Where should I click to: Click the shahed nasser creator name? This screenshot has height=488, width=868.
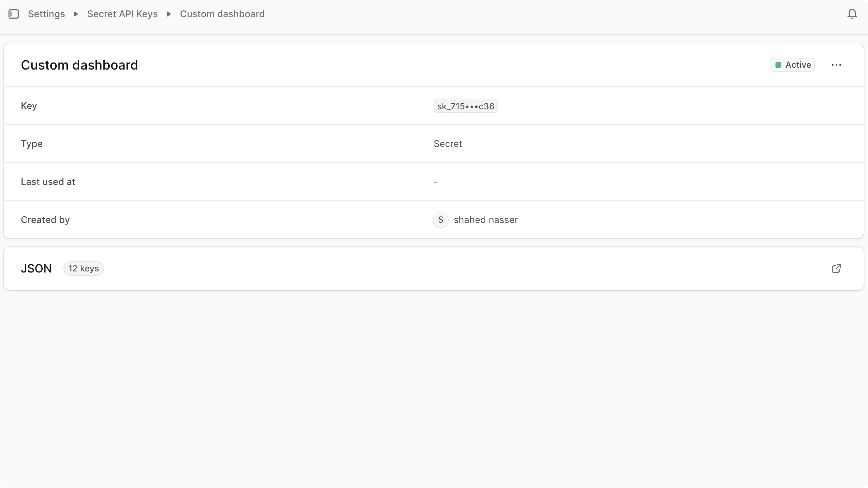click(x=486, y=219)
